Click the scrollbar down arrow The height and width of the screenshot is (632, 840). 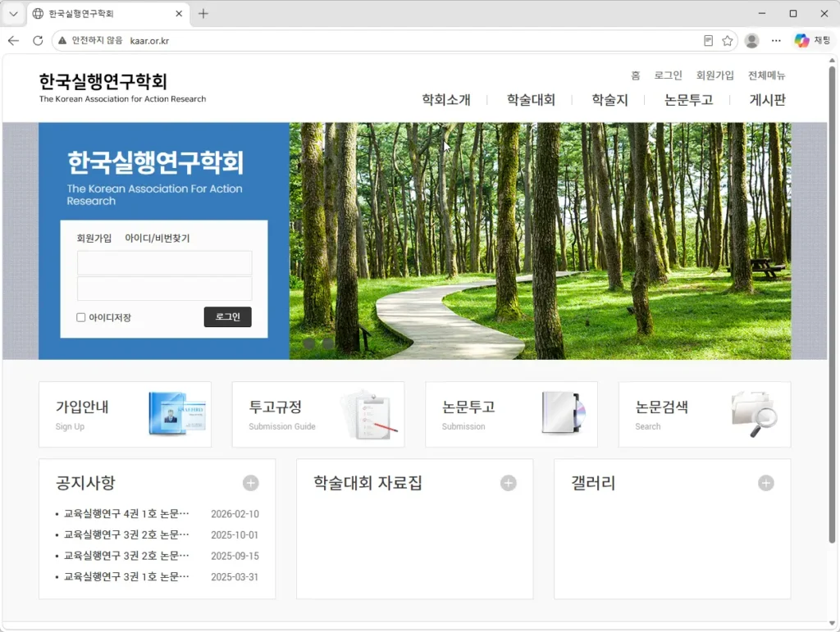tap(832, 623)
